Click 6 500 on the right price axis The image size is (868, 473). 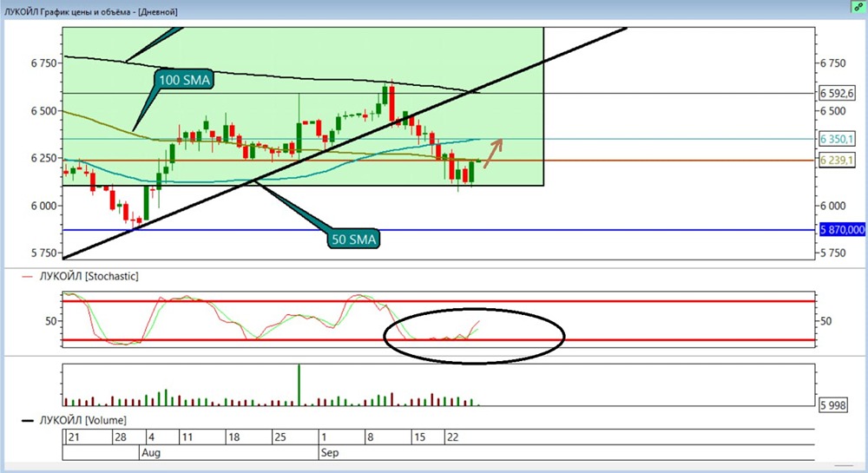pos(833,110)
